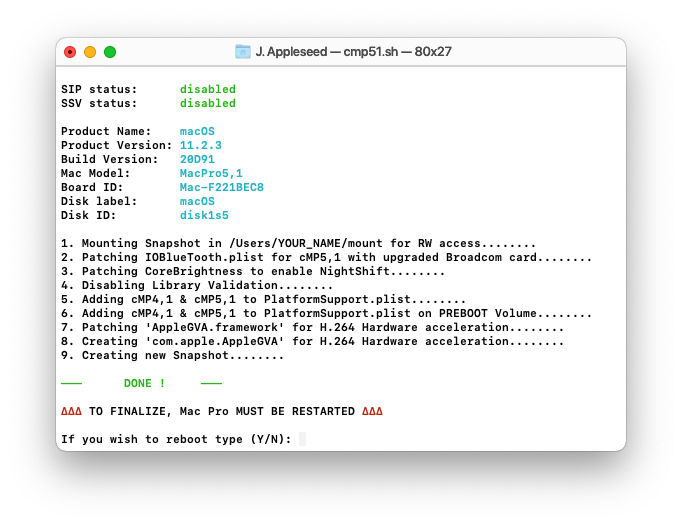Click the SIP status 'disabled' value
The image size is (682, 525).
(208, 89)
